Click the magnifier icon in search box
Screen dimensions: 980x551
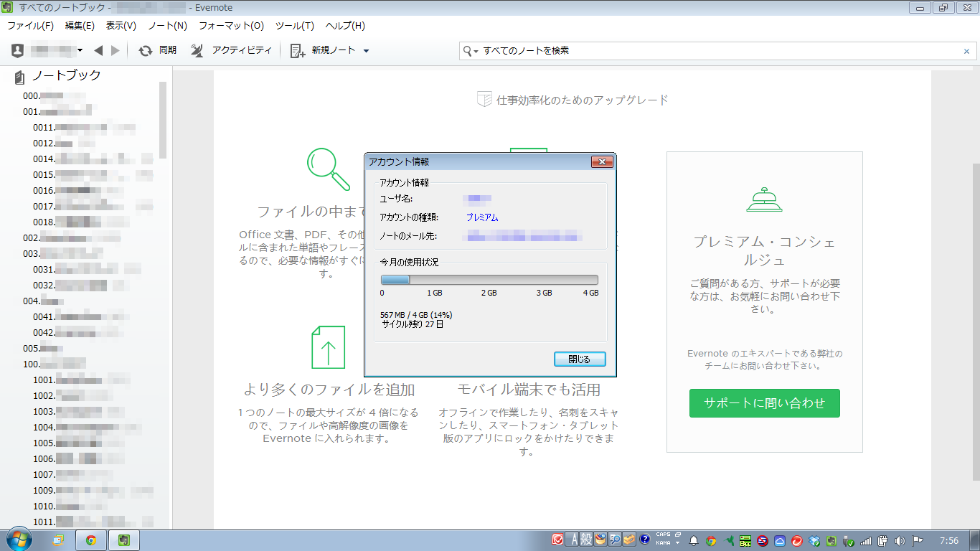(468, 51)
